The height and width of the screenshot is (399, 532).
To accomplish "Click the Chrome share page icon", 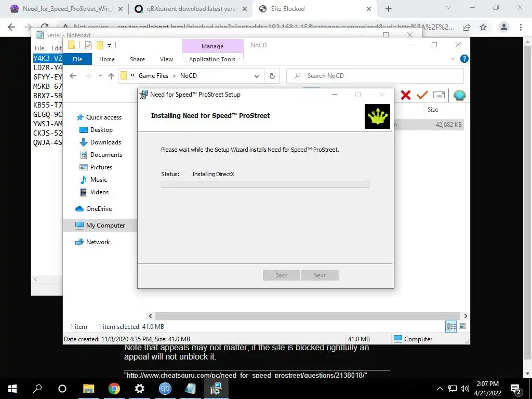I will (467, 27).
